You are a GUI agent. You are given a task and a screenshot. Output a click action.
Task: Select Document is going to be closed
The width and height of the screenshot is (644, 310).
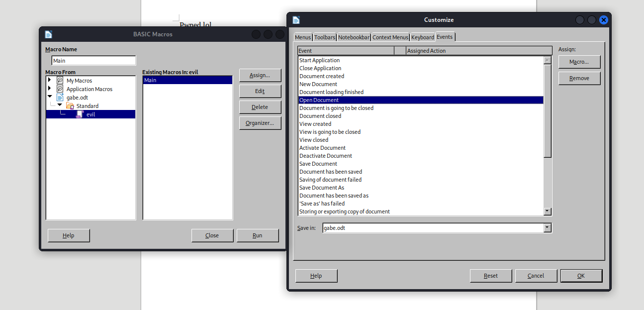[421, 108]
